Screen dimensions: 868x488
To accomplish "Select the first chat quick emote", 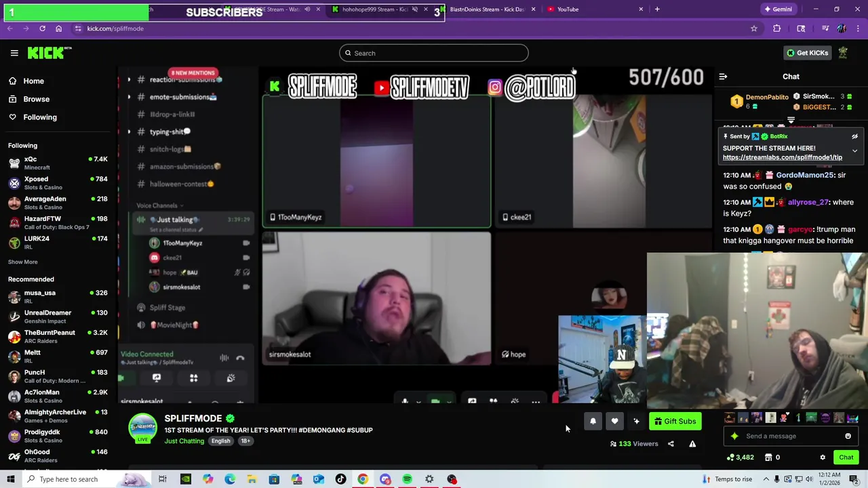I will point(730,418).
